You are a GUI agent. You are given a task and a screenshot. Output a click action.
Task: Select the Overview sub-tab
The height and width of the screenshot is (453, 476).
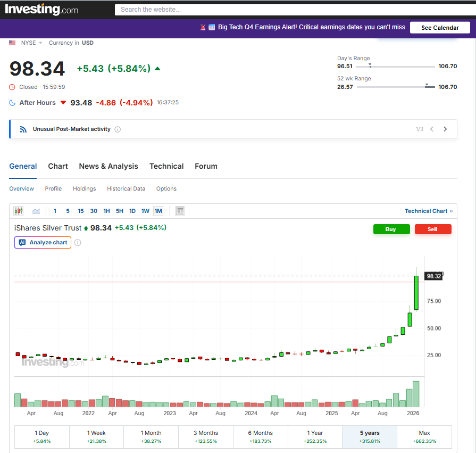click(x=22, y=188)
